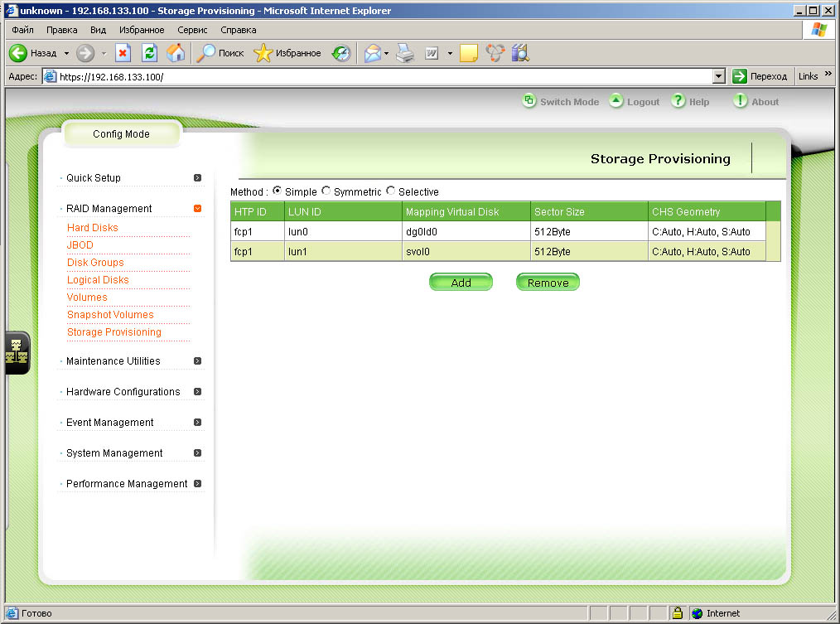The height and width of the screenshot is (624, 840).
Task: Go to the Home page icon
Action: click(x=175, y=53)
